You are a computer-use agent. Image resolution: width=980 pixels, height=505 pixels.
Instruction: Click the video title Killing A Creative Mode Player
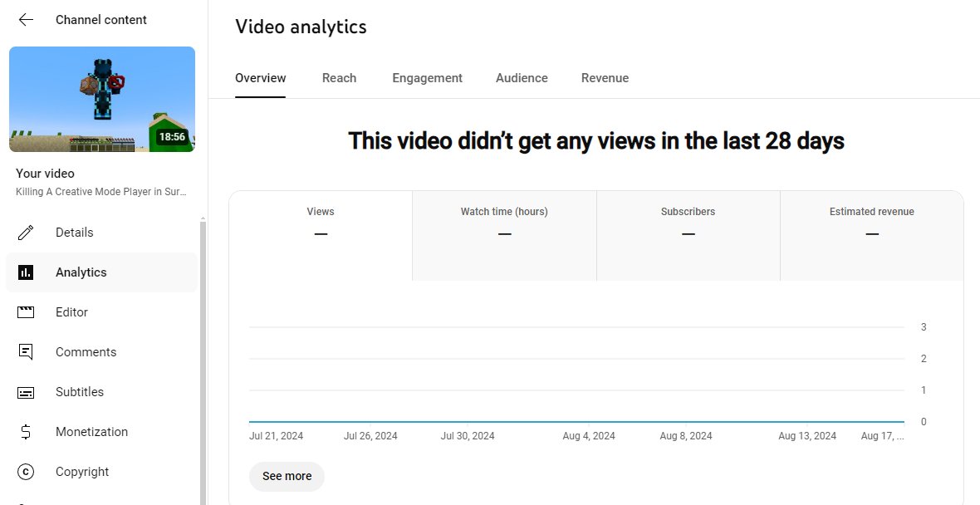click(101, 192)
